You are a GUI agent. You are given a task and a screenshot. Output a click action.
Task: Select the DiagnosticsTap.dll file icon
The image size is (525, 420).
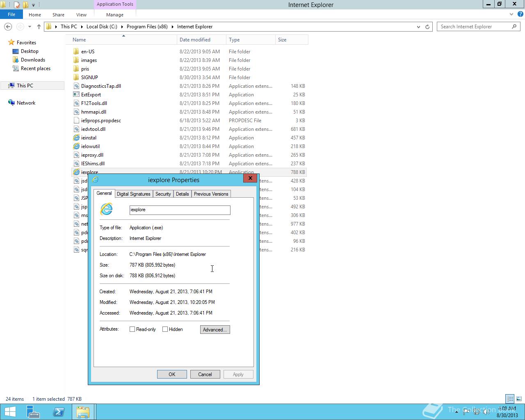[x=76, y=86]
